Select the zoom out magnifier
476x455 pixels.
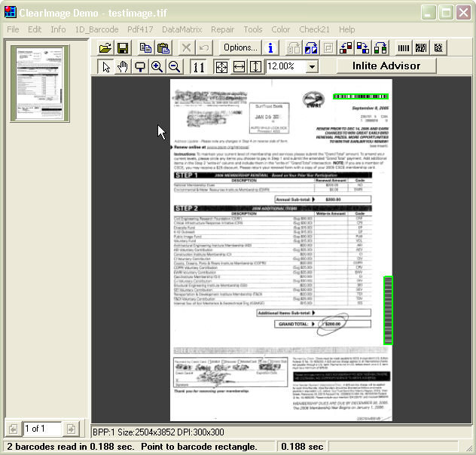coord(174,66)
